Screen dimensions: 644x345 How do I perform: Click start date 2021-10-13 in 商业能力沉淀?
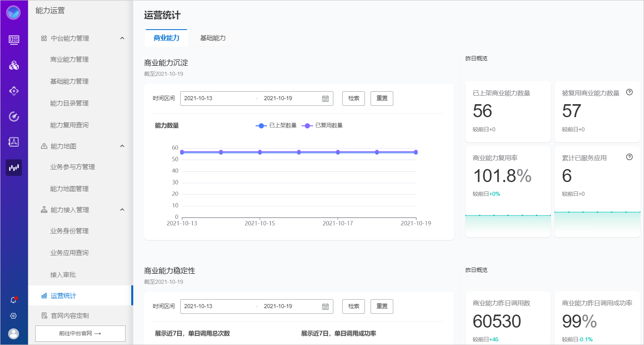[x=198, y=99]
